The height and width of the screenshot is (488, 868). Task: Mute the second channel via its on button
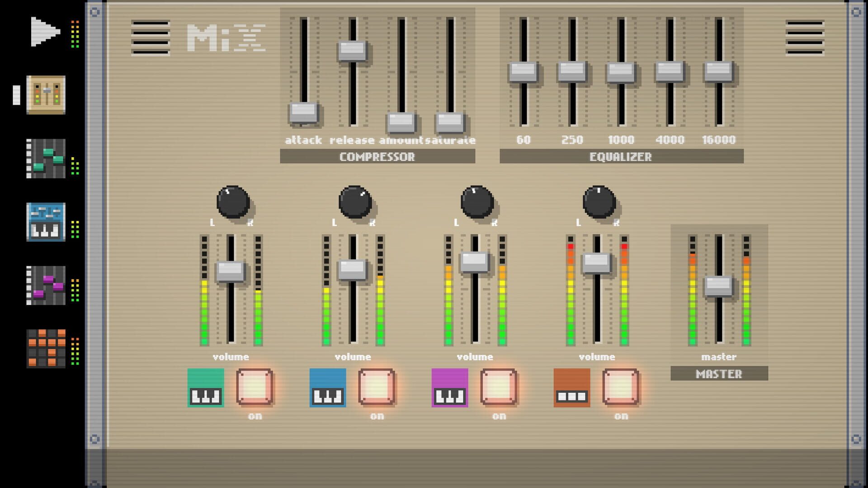377,388
